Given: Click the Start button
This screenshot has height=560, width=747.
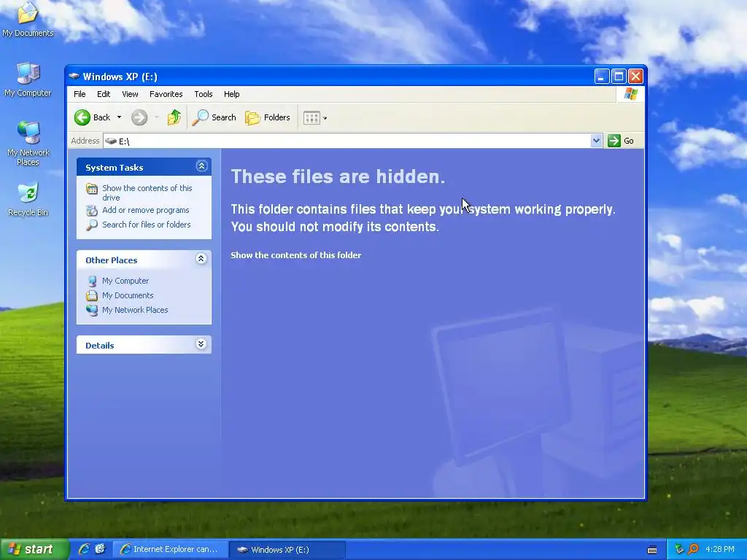Looking at the screenshot, I should tap(34, 549).
